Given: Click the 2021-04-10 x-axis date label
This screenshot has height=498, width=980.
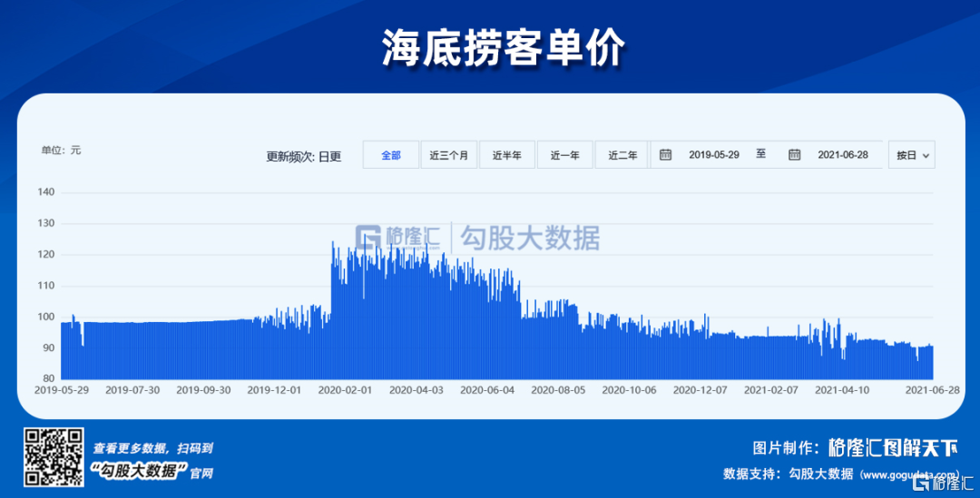Looking at the screenshot, I should pos(841,390).
